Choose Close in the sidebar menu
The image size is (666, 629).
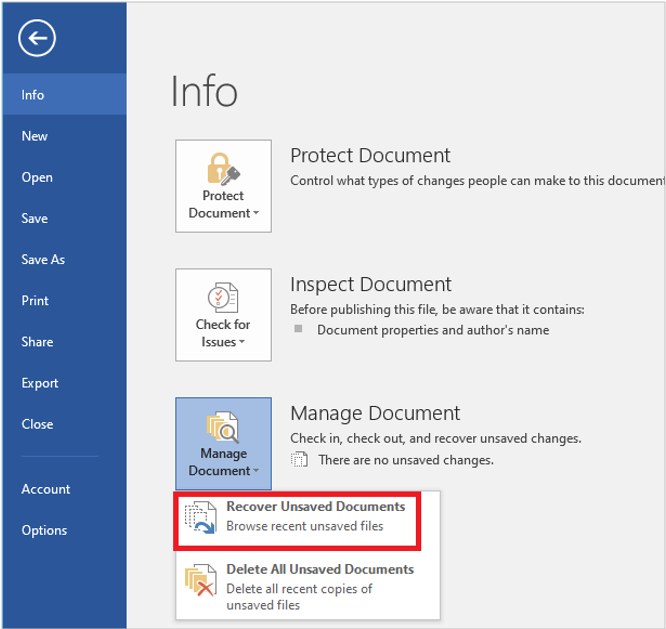(x=65, y=424)
